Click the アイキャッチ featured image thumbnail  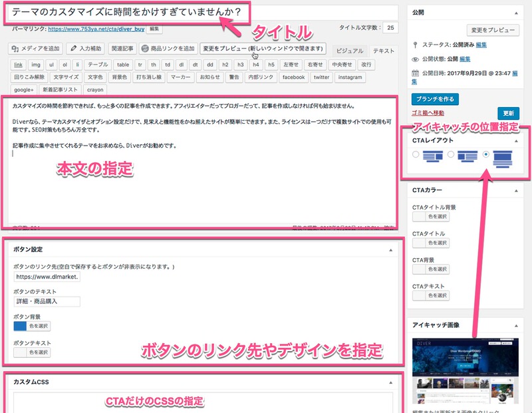[x=465, y=371]
